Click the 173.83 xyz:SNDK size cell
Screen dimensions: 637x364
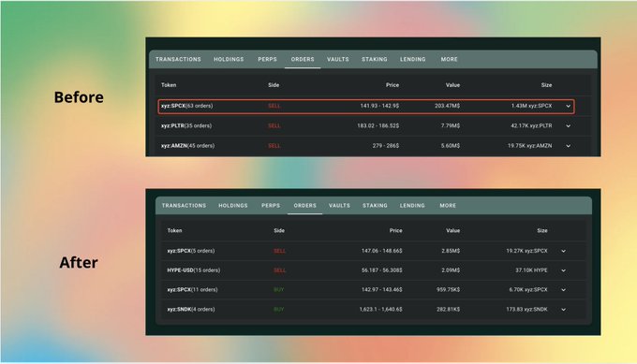pyautogui.click(x=526, y=309)
